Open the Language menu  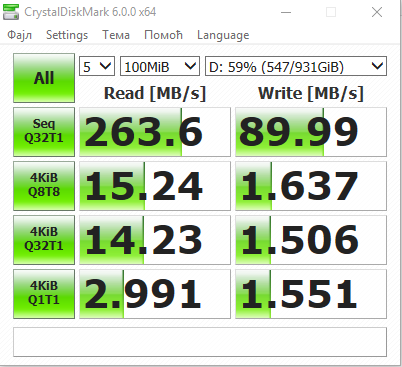tap(223, 35)
